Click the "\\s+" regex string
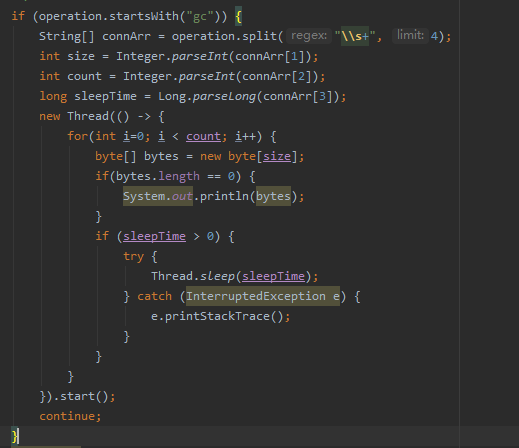Image resolution: width=519 pixels, height=448 pixels. point(355,36)
